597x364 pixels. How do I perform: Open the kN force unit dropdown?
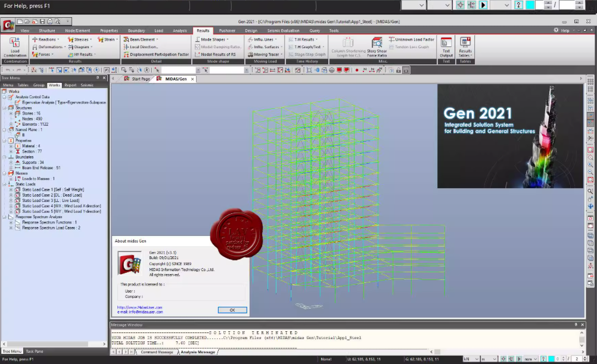(471, 359)
